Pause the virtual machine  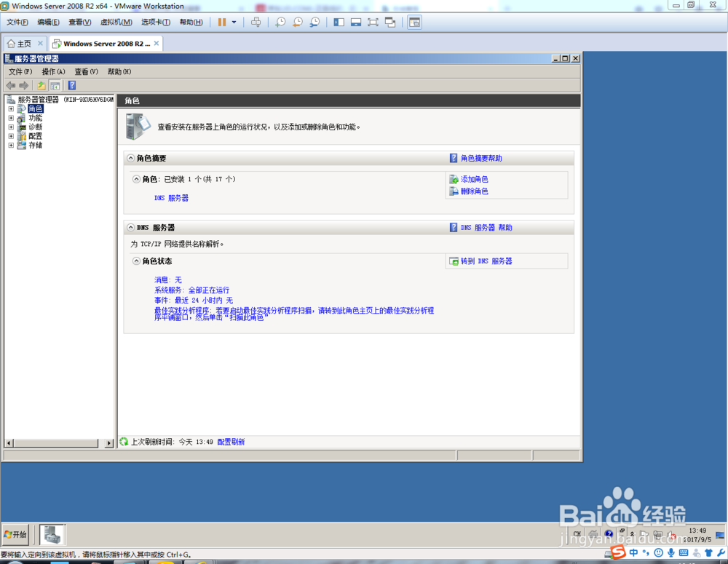tap(222, 23)
